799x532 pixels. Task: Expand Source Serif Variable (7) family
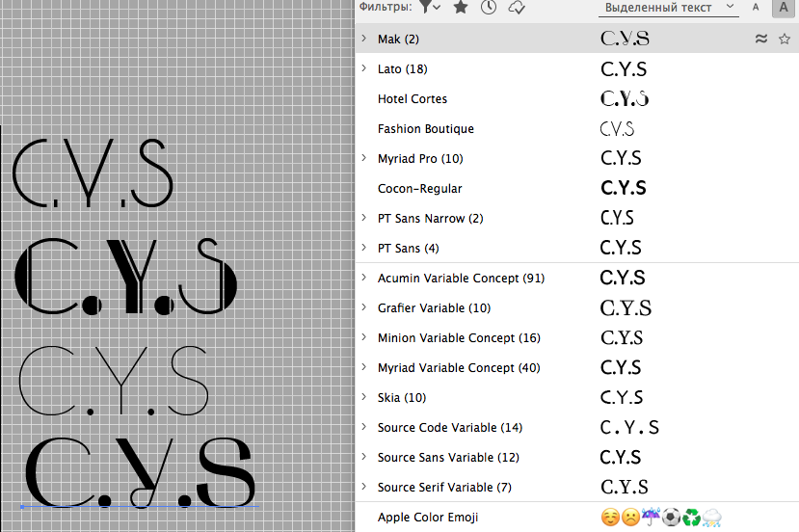tap(363, 487)
